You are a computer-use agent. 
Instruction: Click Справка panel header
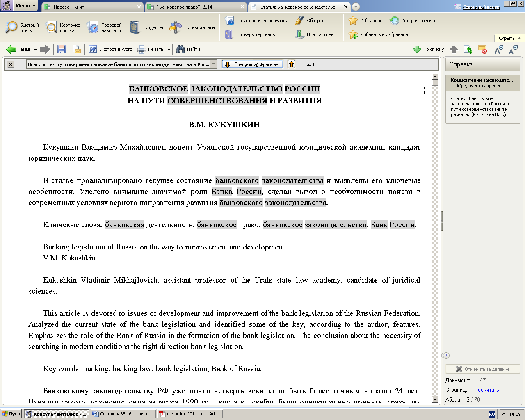pos(482,64)
